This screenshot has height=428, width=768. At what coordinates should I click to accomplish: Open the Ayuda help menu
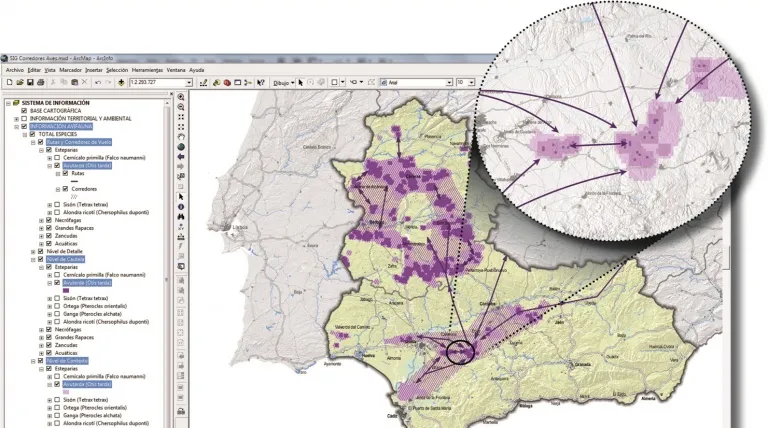coord(196,71)
